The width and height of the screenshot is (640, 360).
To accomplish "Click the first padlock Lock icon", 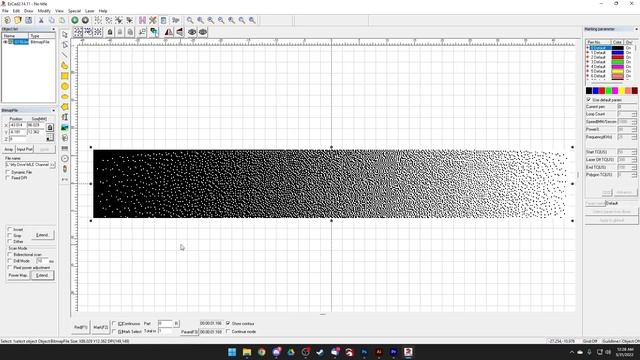I will pos(110,32).
